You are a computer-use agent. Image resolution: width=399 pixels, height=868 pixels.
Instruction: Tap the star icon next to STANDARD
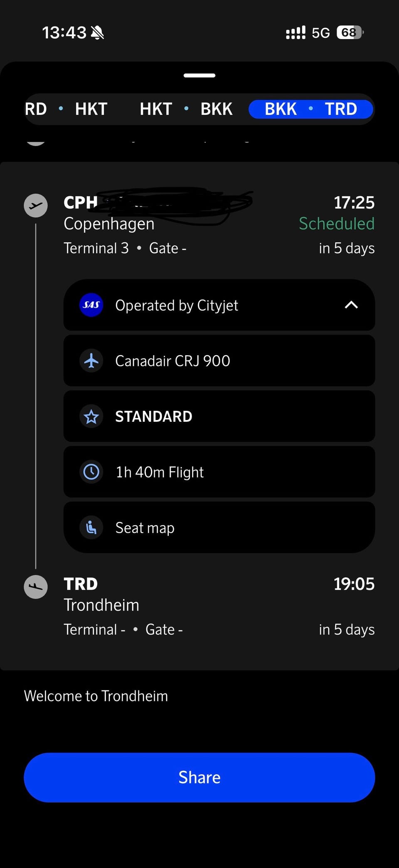coord(91,416)
